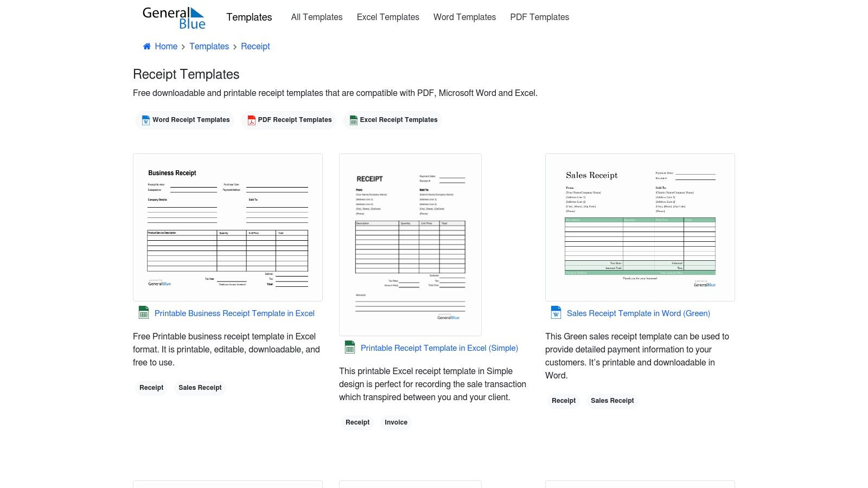Click the Word icon beside Sales Receipt Template in Word
This screenshot has width=868, height=488.
coord(556,313)
